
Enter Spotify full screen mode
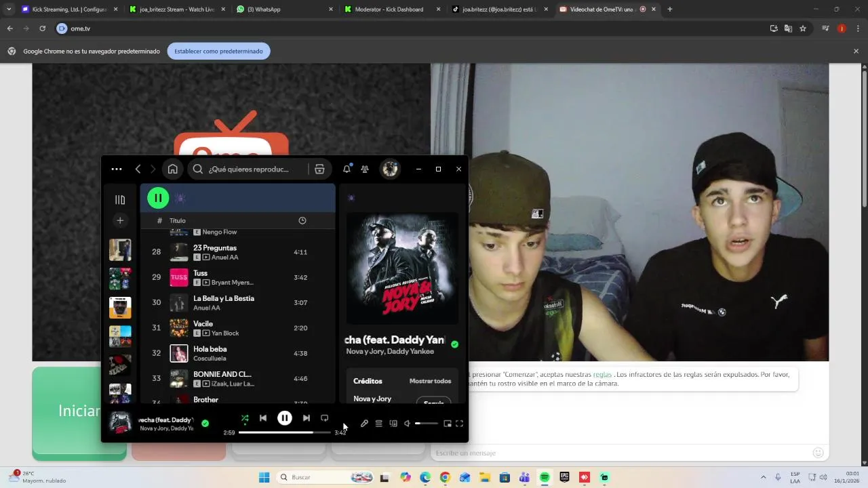coord(460,424)
